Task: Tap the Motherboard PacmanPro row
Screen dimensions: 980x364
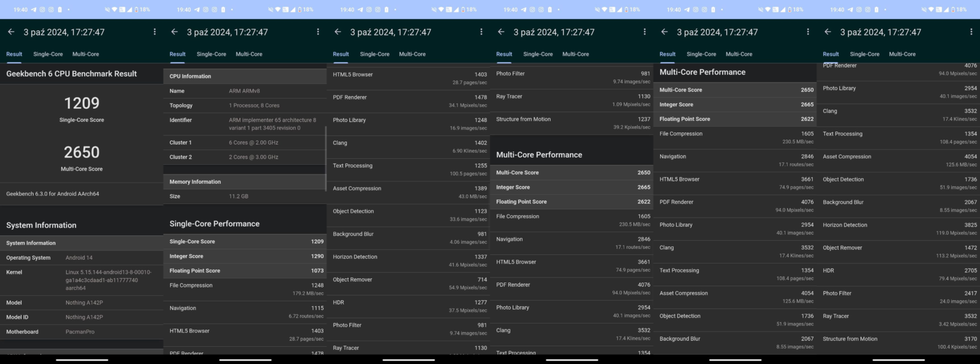Action: (x=81, y=332)
